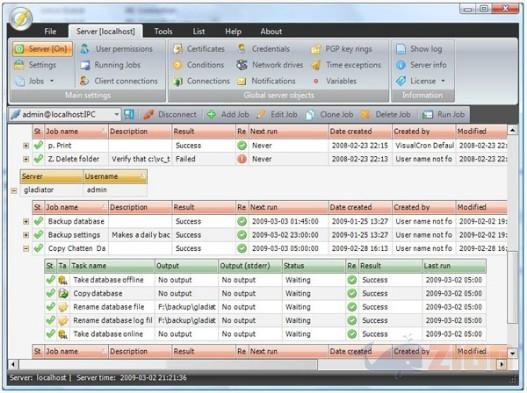Click the Rename database file task icon
Image resolution: width=527 pixels, height=393 pixels.
tap(63, 307)
